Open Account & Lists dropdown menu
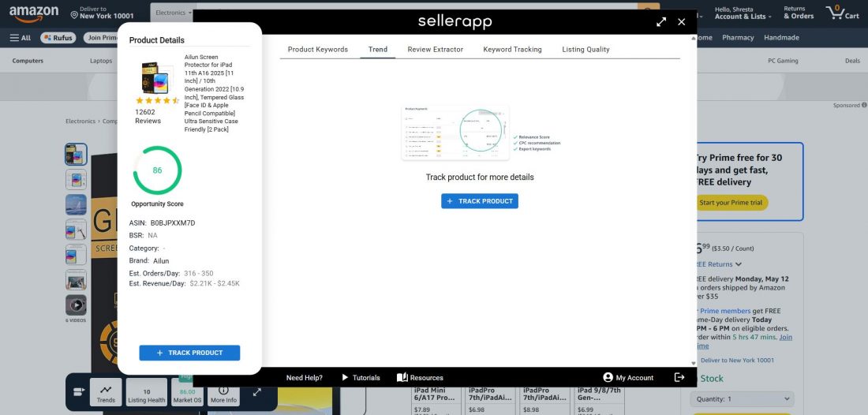Image resolution: width=868 pixels, height=415 pixels. tap(743, 13)
